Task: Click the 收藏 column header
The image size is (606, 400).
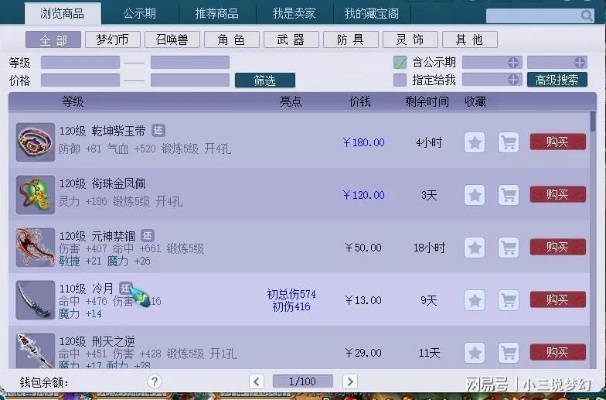Action: click(x=475, y=102)
